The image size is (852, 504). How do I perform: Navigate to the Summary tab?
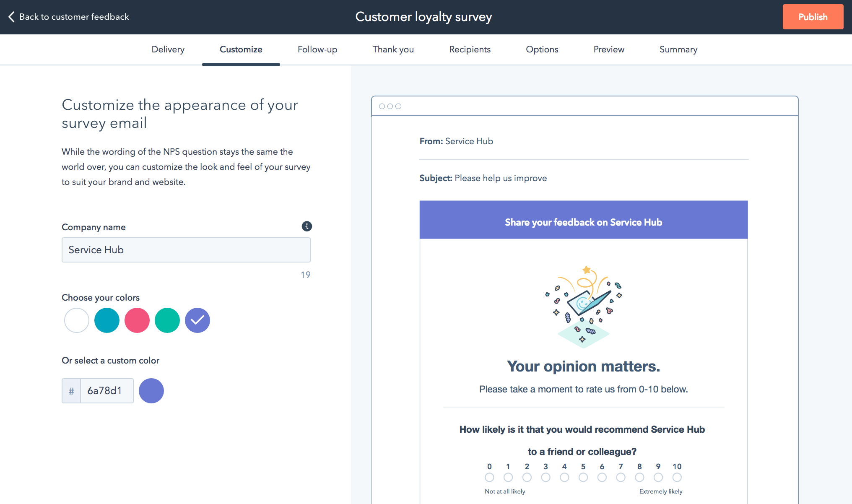(678, 49)
